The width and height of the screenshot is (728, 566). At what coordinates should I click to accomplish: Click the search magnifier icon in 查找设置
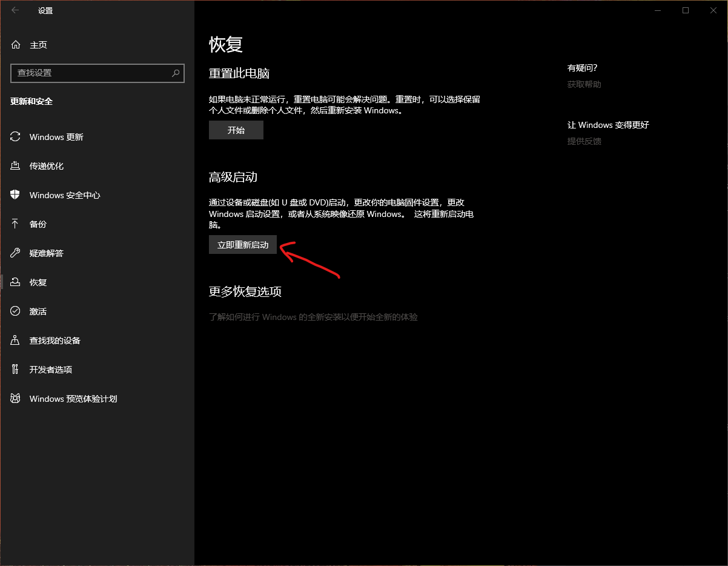tap(176, 73)
